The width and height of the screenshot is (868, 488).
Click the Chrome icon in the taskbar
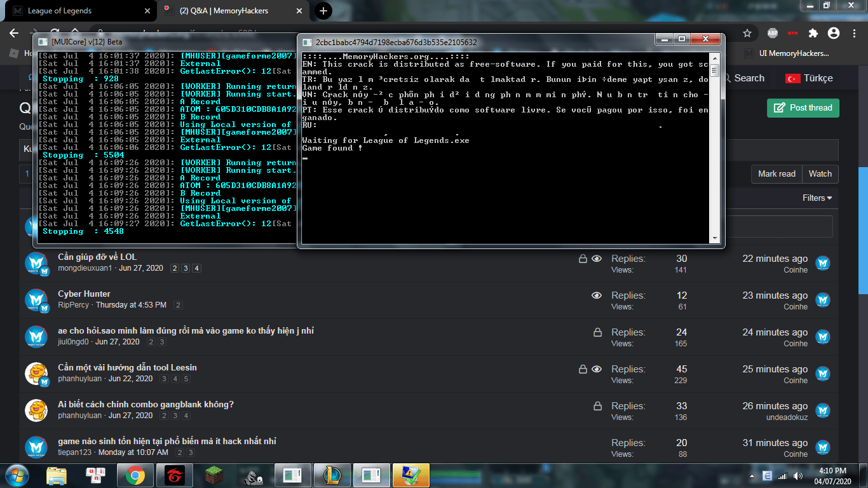[x=135, y=475]
